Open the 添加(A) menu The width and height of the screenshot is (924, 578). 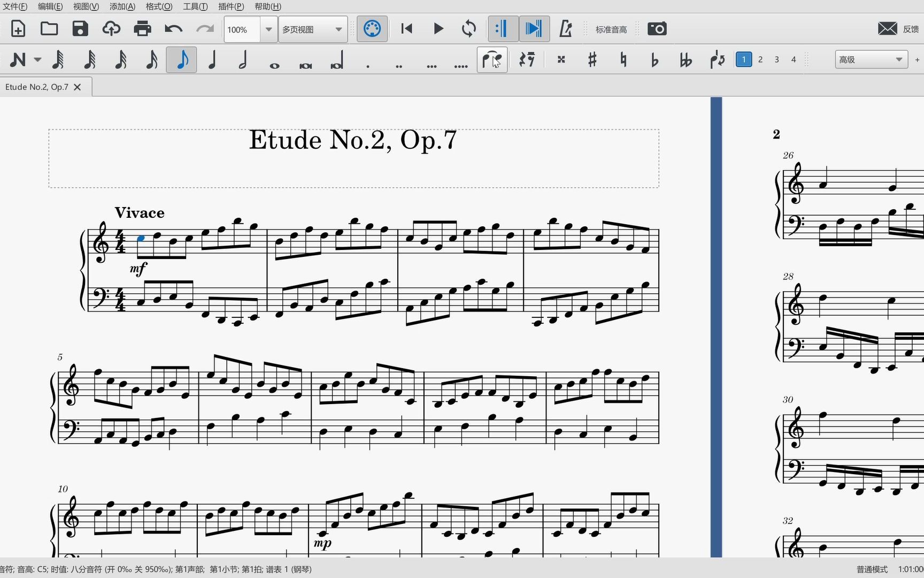pyautogui.click(x=122, y=6)
